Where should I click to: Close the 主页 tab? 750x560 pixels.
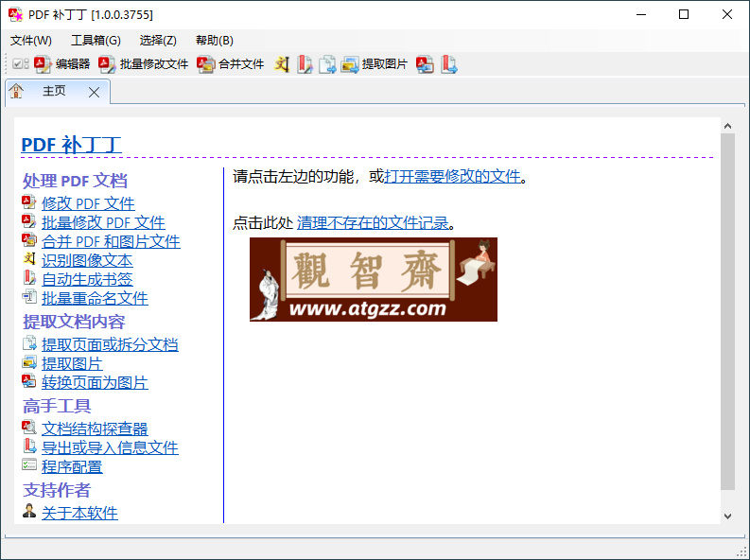point(95,93)
